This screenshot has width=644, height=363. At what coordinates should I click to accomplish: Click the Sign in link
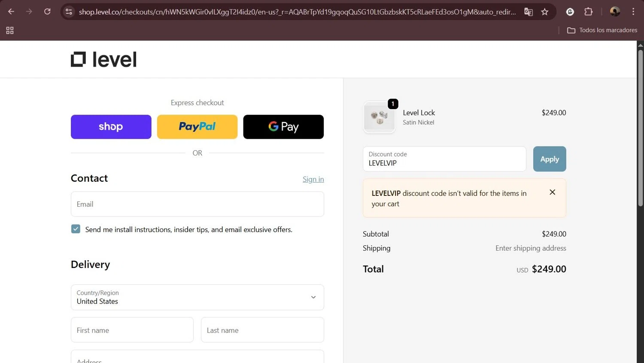click(313, 179)
